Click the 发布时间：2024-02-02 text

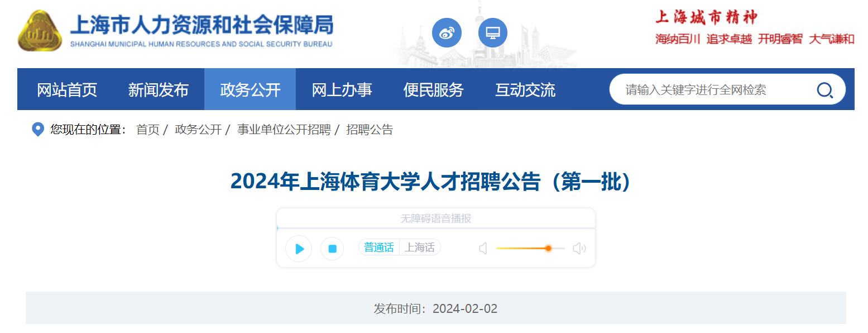tap(435, 308)
